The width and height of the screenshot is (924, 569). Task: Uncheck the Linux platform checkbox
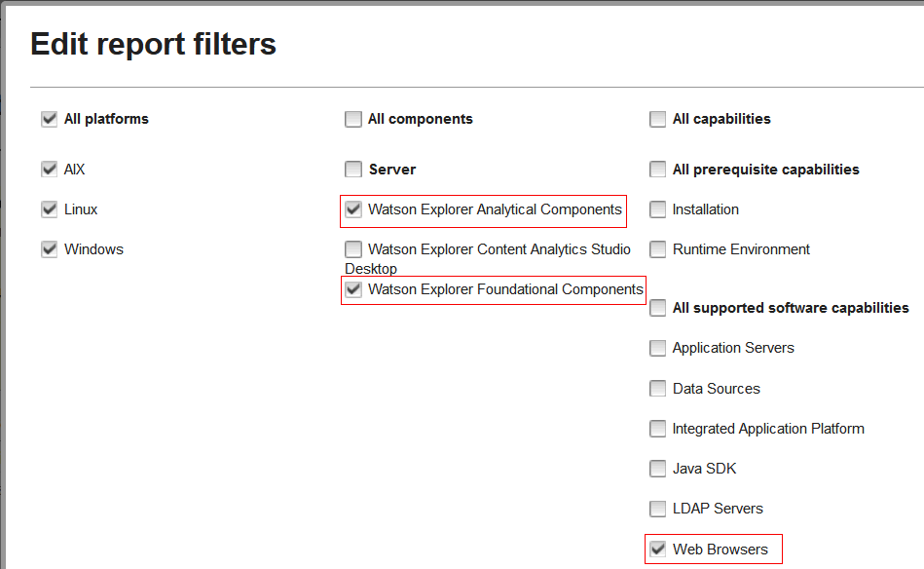[x=50, y=209]
